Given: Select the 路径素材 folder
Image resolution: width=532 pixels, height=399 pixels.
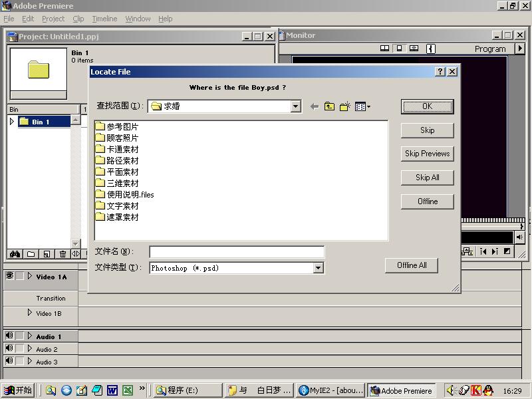Looking at the screenshot, I should pyautogui.click(x=117, y=160).
